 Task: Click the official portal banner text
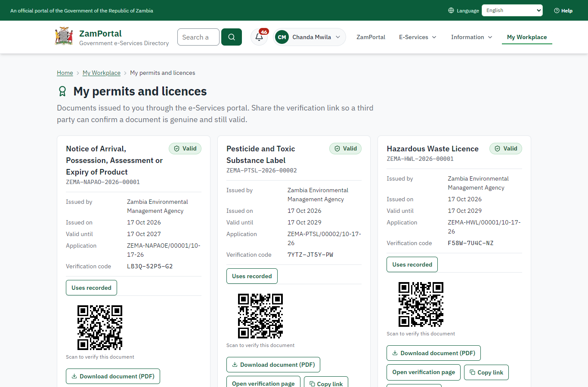pyautogui.click(x=82, y=10)
